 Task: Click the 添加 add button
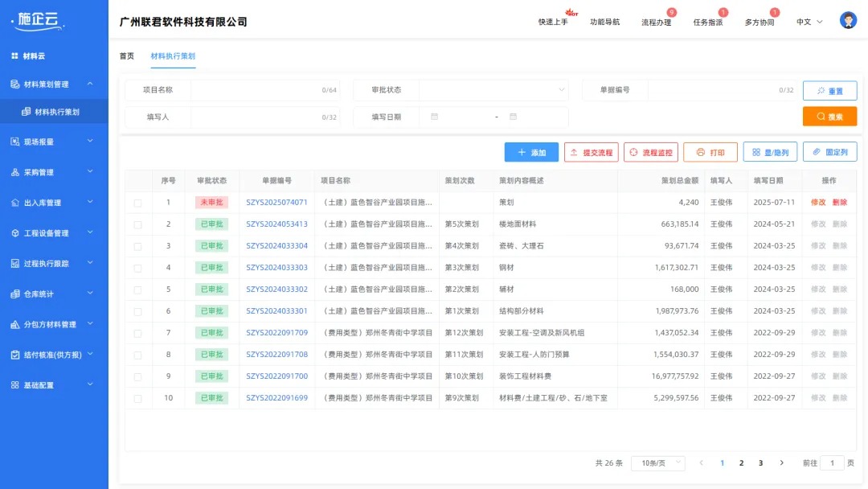(531, 152)
